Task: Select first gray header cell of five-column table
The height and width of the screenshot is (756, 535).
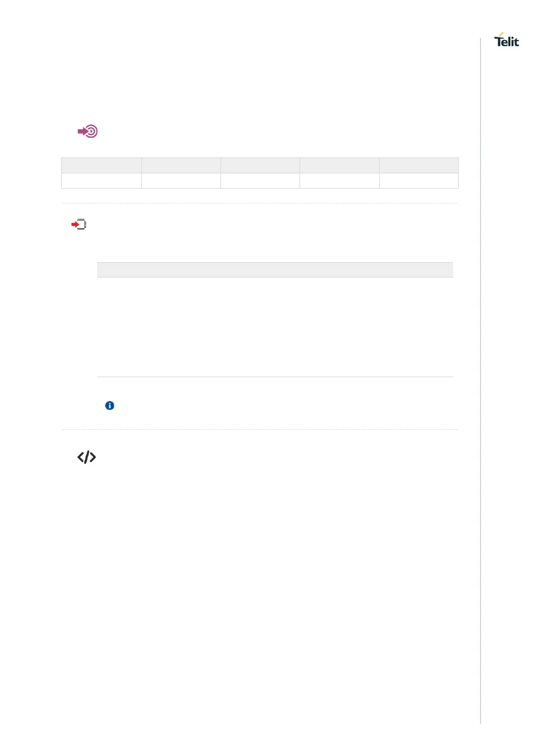Action: tap(102, 165)
